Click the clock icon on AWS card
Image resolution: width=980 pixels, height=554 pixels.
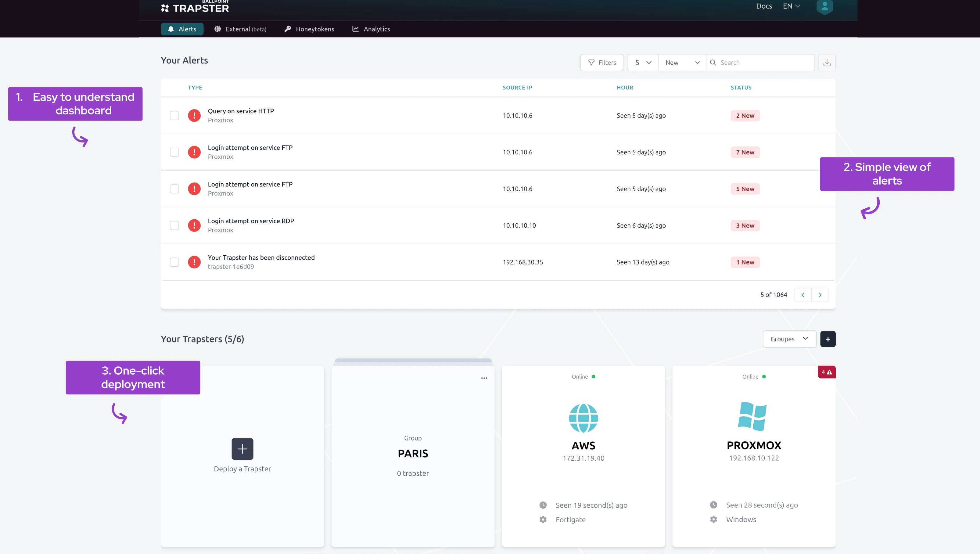click(x=543, y=505)
